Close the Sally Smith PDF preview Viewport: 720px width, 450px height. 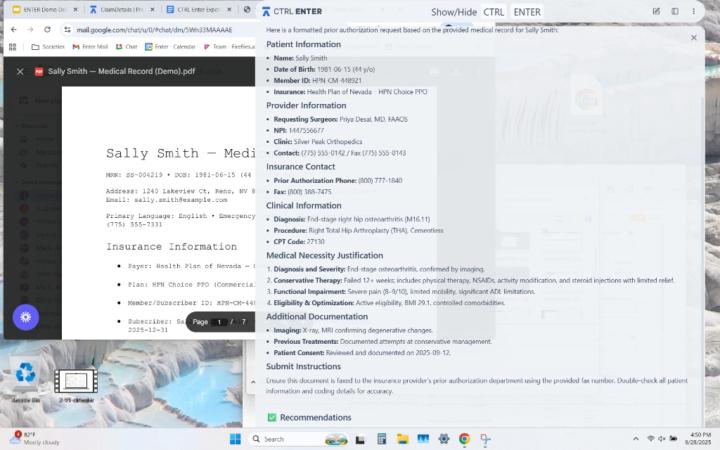click(x=20, y=72)
